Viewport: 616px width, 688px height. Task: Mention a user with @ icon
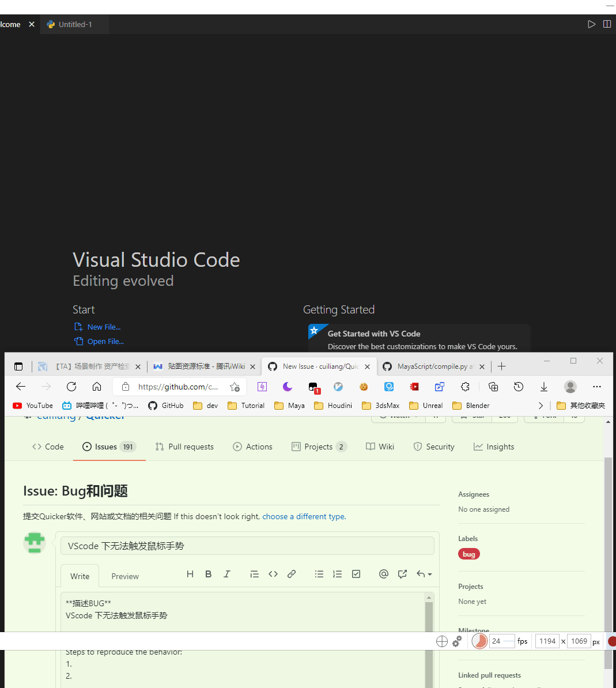click(x=383, y=574)
